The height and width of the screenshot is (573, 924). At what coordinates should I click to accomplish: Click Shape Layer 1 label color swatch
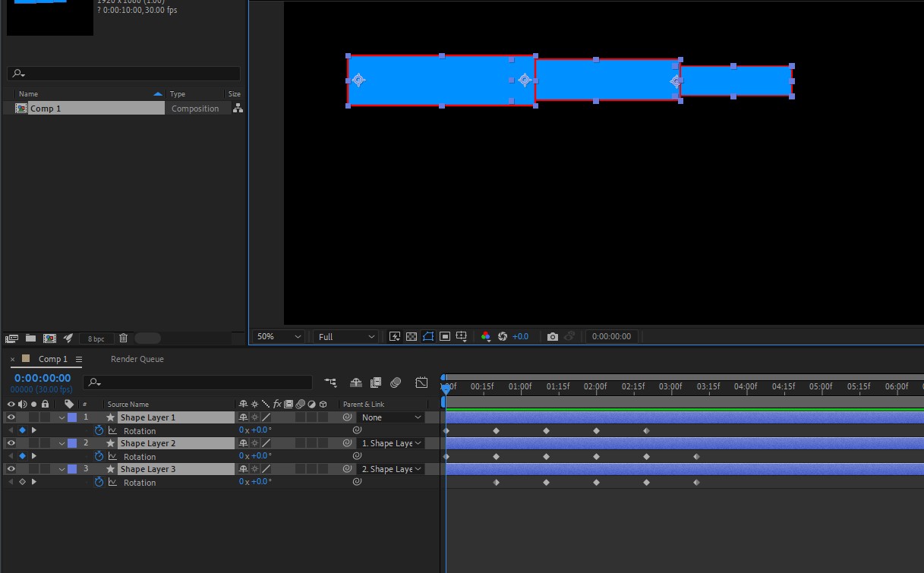(x=72, y=417)
